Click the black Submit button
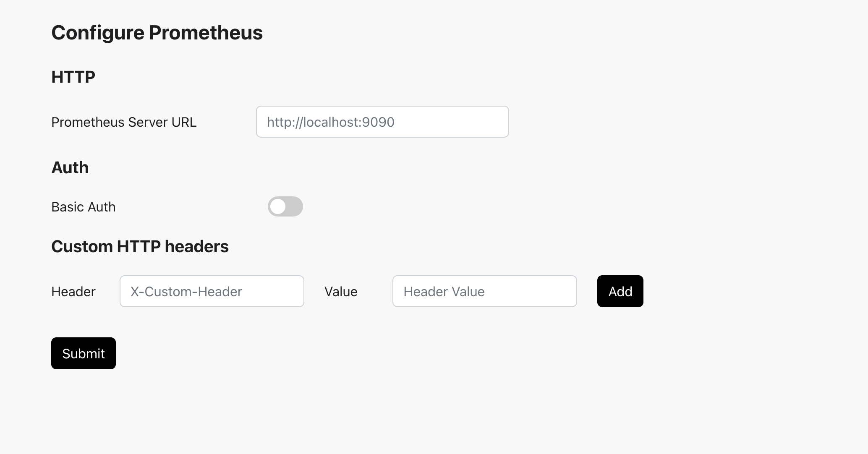Screen dimensions: 868x454 point(83,353)
